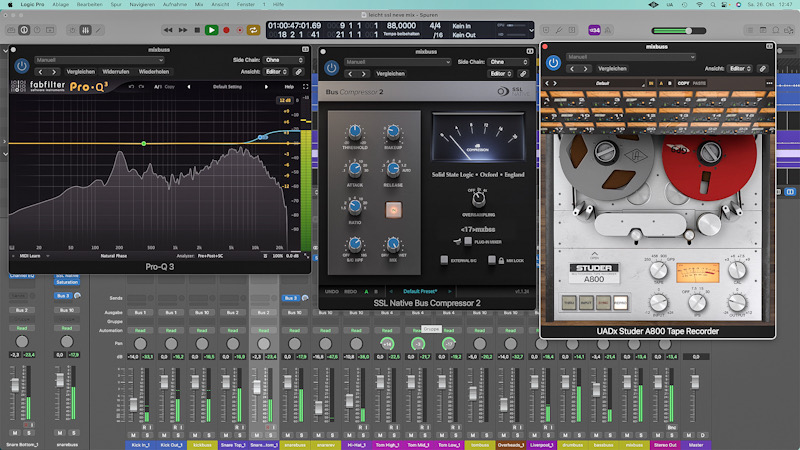The image size is (800, 450).
Task: Click the Studer A800 INPUT mode button
Action: (x=586, y=303)
